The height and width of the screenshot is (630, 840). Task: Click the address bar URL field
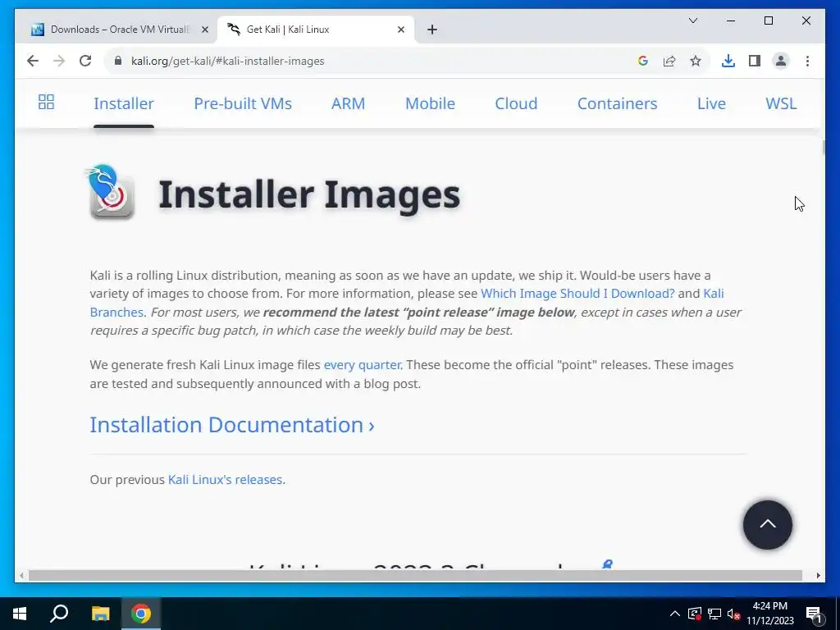tap(375, 61)
